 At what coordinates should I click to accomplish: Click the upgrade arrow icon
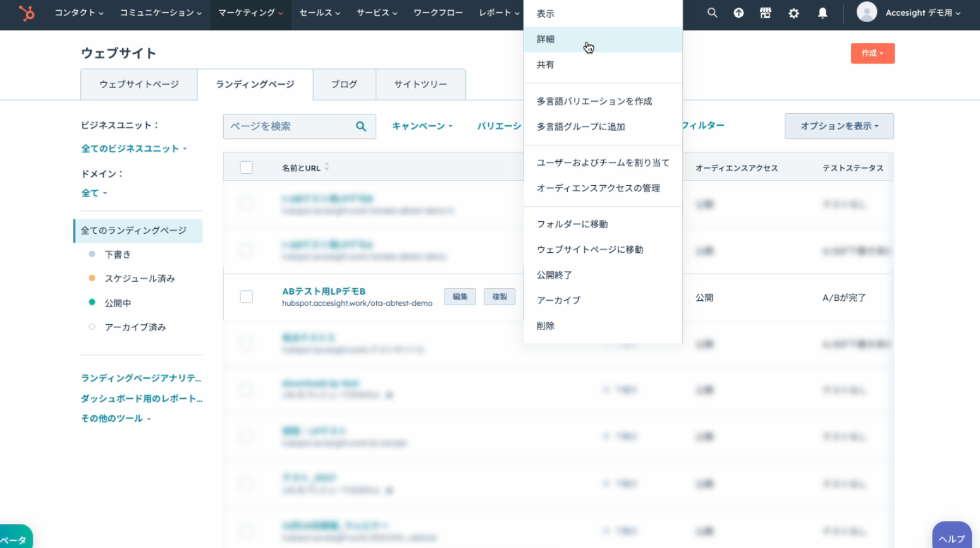click(x=738, y=13)
